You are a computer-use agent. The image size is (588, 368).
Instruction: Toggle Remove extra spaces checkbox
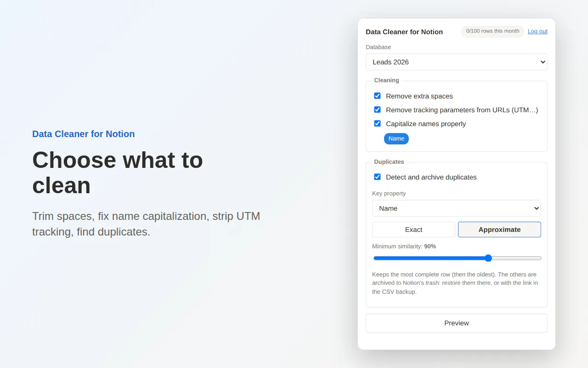point(377,96)
